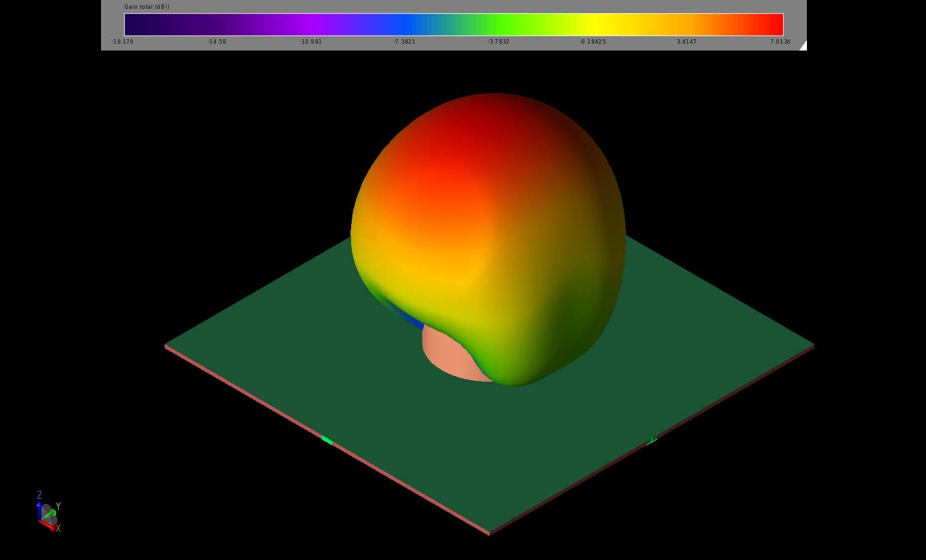Click the maximum value label 7.0136

pos(779,42)
